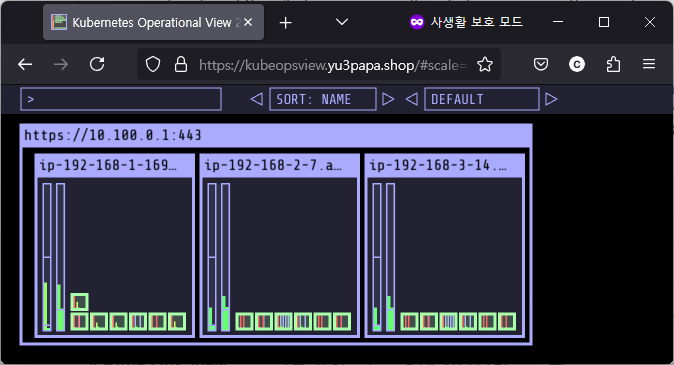Bookmark this page with star
This screenshot has width=674, height=365.
485,64
